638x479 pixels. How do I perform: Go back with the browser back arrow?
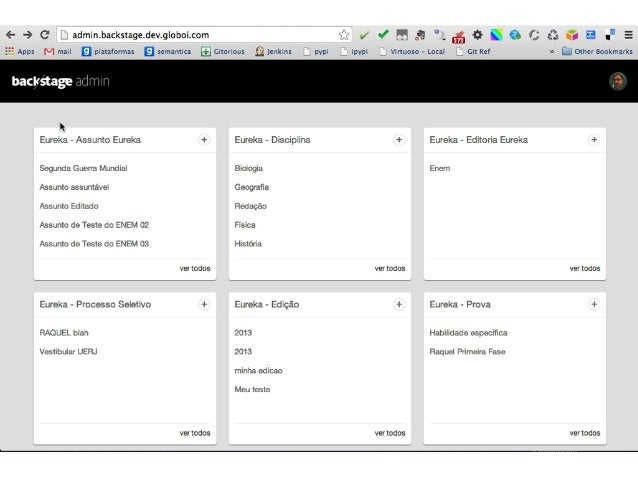(11, 35)
